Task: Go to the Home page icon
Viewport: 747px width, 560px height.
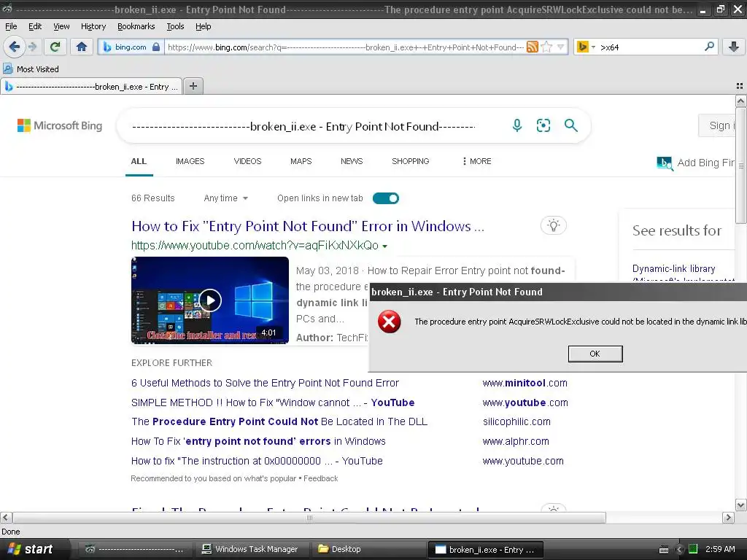Action: [82, 47]
